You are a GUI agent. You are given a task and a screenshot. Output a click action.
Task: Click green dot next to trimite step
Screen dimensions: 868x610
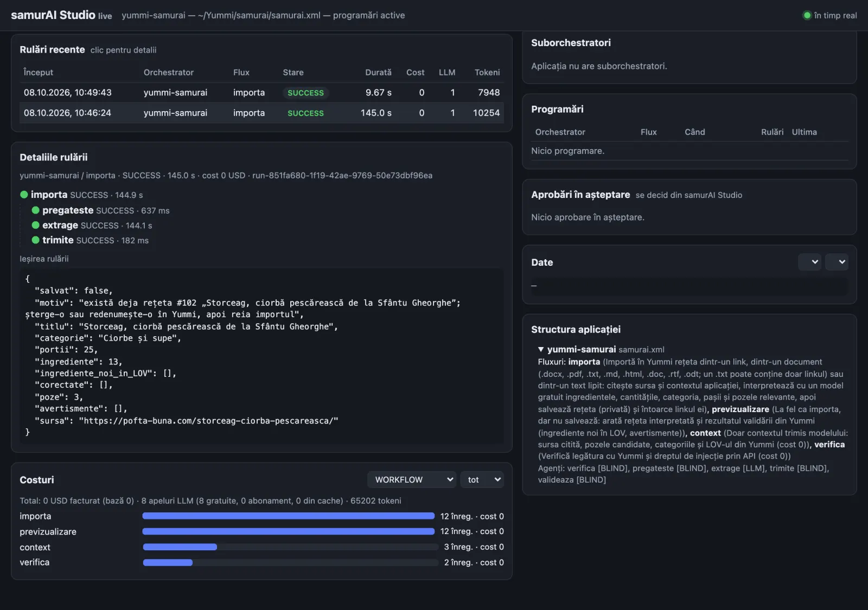pos(35,240)
